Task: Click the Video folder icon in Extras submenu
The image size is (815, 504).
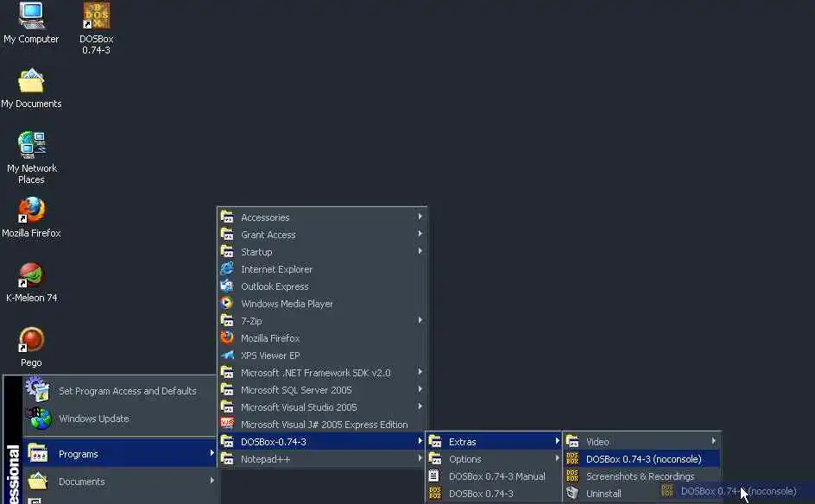Action: 572,441
